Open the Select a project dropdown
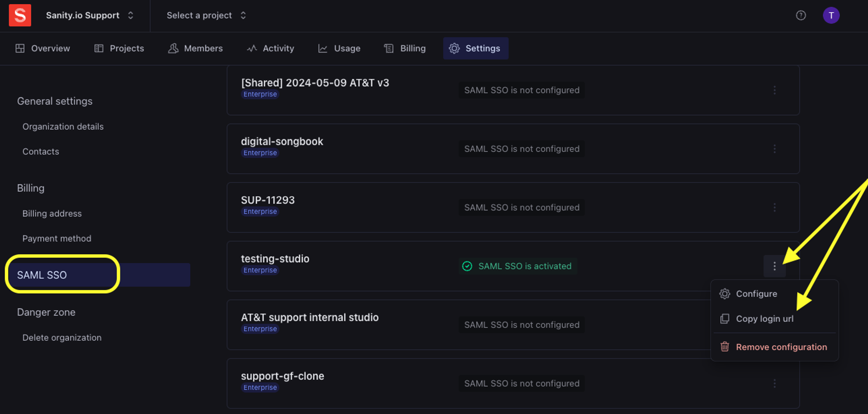868x414 pixels. 206,15
